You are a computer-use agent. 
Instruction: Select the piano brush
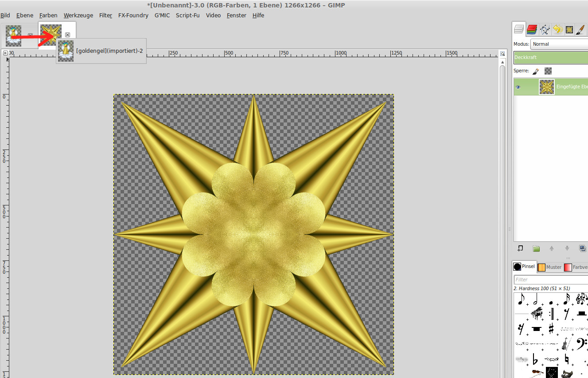(537, 314)
